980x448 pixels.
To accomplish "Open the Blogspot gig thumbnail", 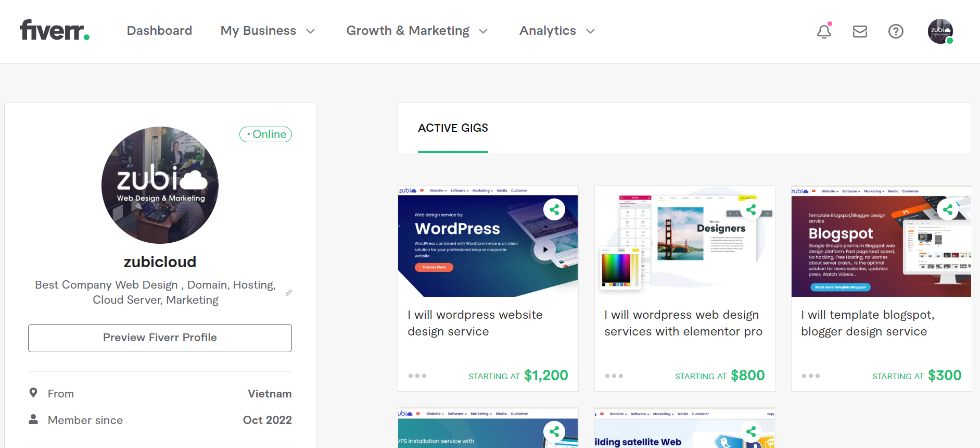I will pyautogui.click(x=881, y=241).
